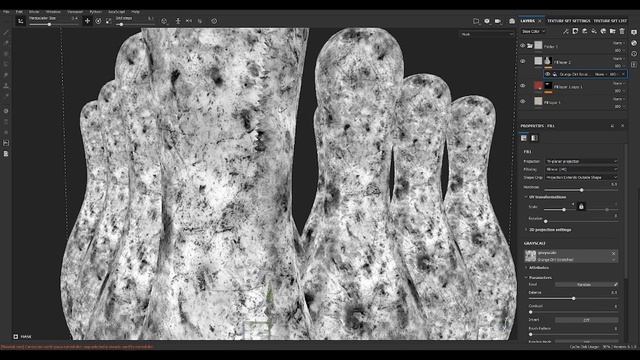Screen dimensions: 640x360
Task: Toggle the MASK checkbox at viewport bottom-left
Action: pyautogui.click(x=16, y=336)
